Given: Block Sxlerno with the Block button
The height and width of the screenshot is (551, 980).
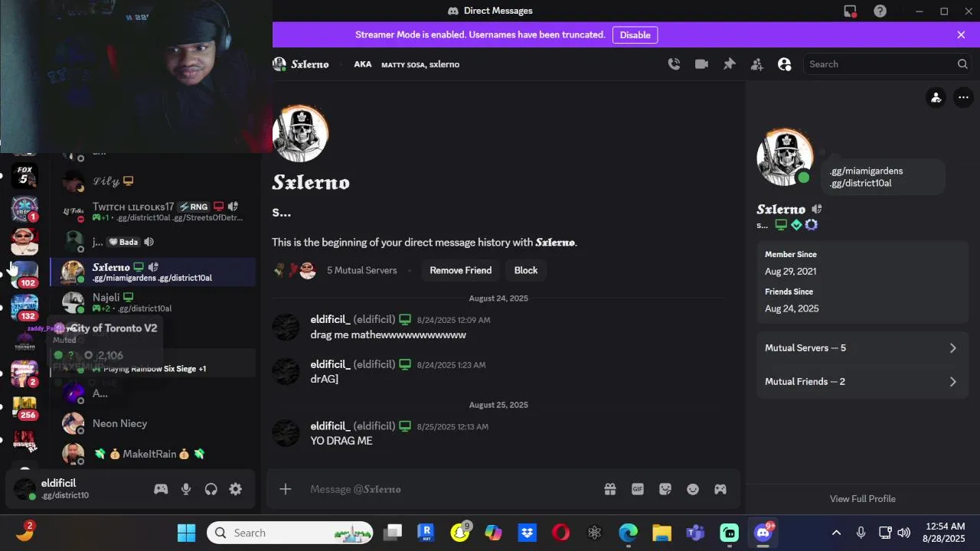Looking at the screenshot, I should (526, 270).
